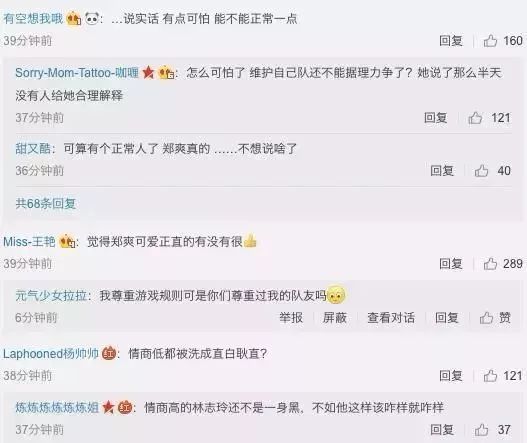Image resolution: width=527 pixels, height=443 pixels.
Task: Open Sorry-Mom-Tattoo-咖喱 profile link
Action: [x=77, y=72]
